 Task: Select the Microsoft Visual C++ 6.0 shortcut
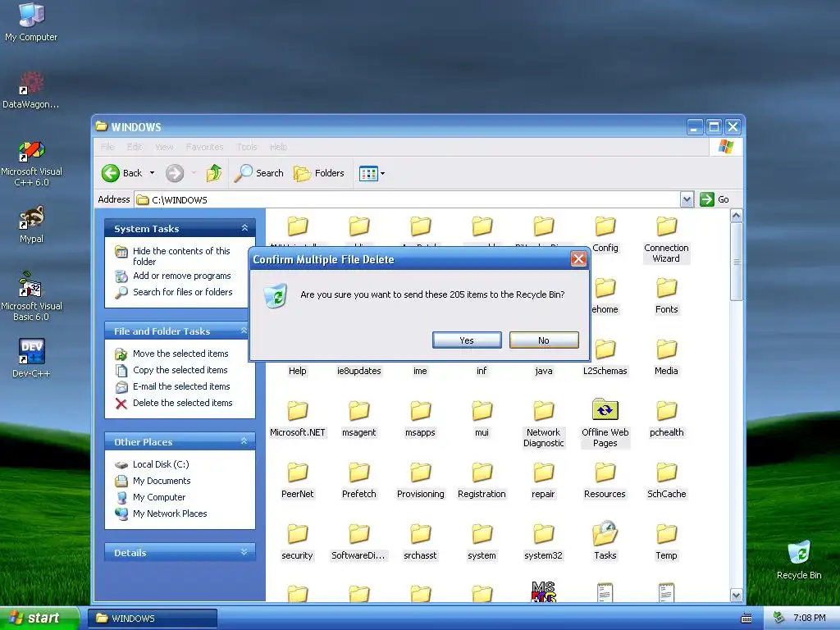(x=31, y=163)
